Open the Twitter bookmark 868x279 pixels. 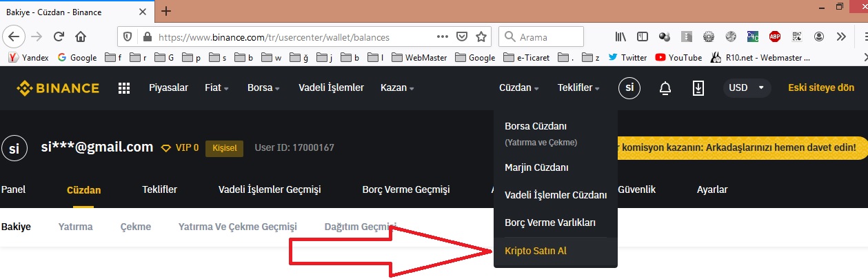(x=627, y=57)
